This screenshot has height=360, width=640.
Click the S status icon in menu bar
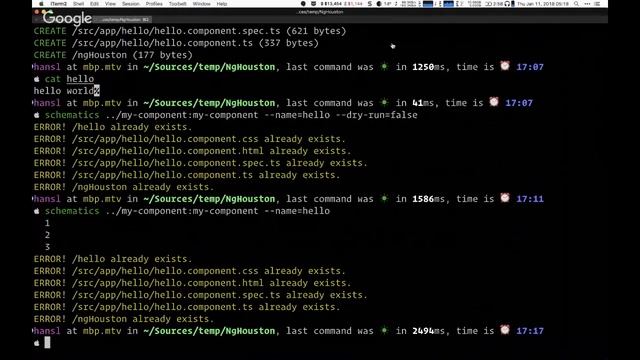(x=370, y=4)
